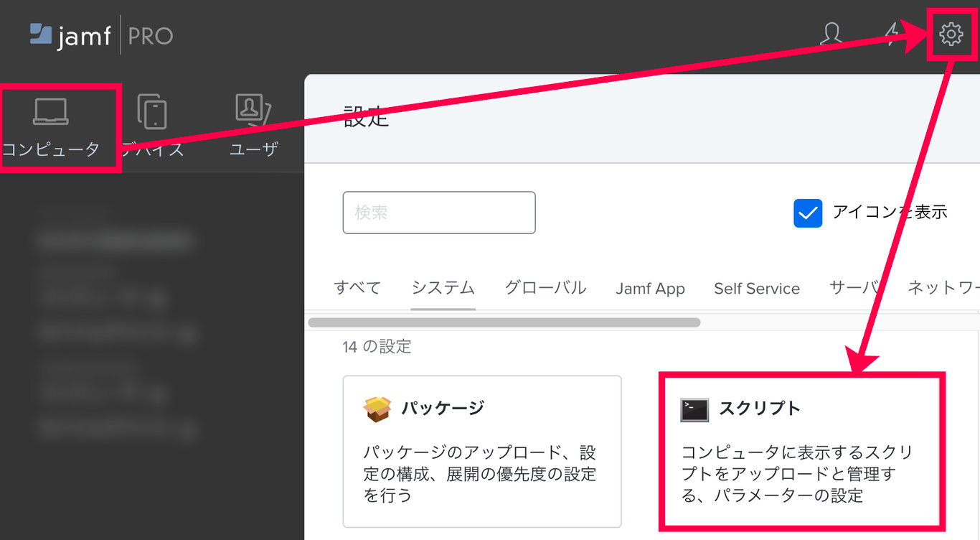
Task: Click the 検索 search field
Action: 439,213
